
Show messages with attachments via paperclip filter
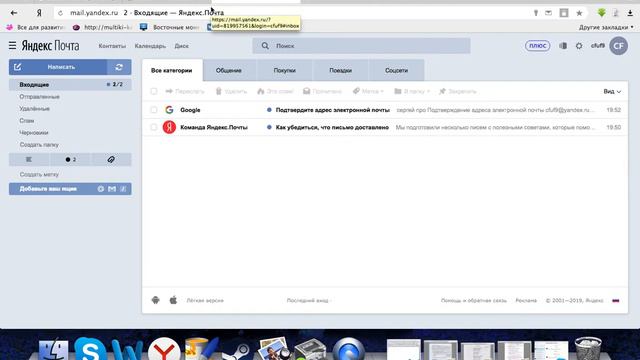(x=111, y=160)
